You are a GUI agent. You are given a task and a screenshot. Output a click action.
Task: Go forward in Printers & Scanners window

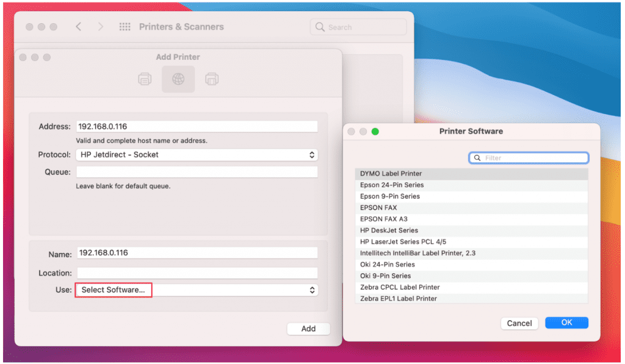(101, 27)
